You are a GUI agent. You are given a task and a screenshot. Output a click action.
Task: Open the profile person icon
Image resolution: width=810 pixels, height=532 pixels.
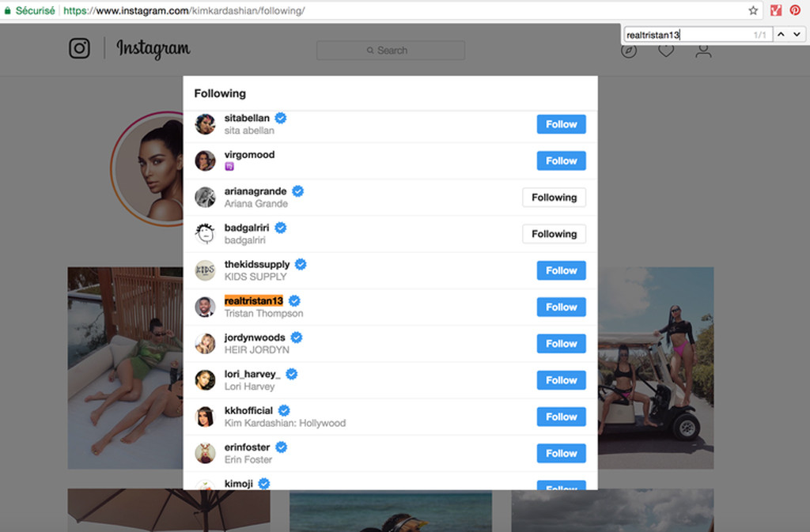(703, 51)
